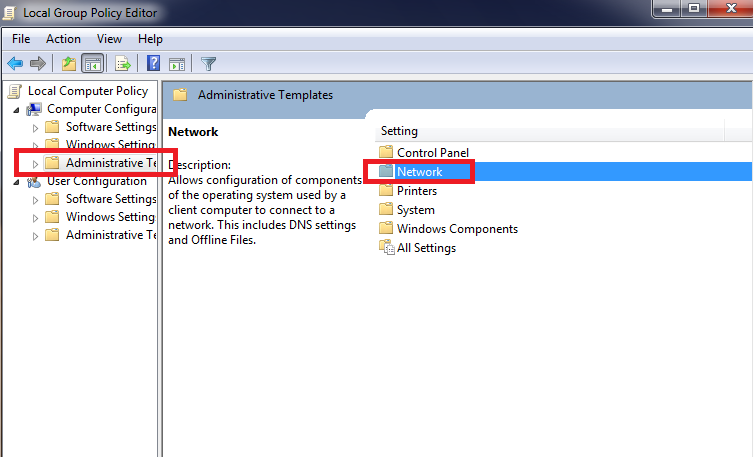Open the Action menu

coord(63,39)
